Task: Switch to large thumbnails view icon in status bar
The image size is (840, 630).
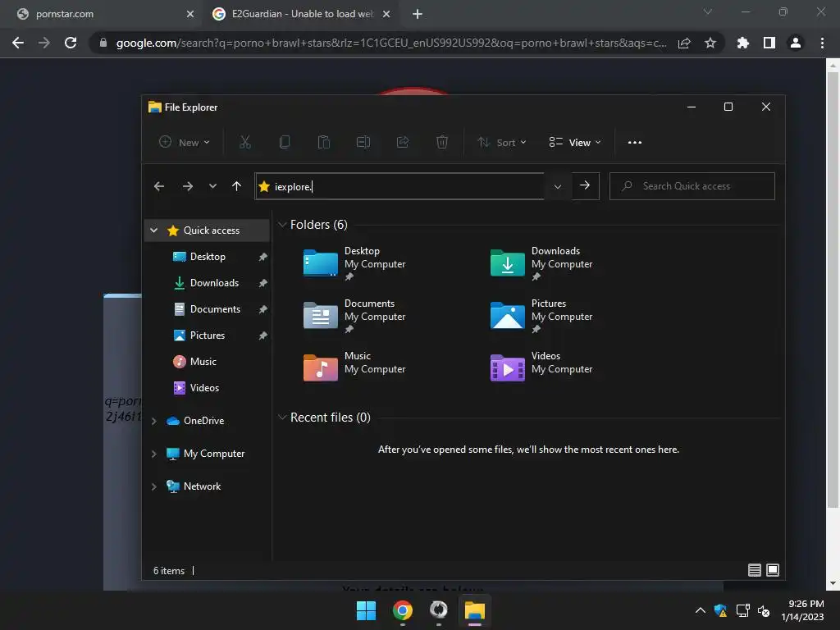Action: tap(773, 570)
